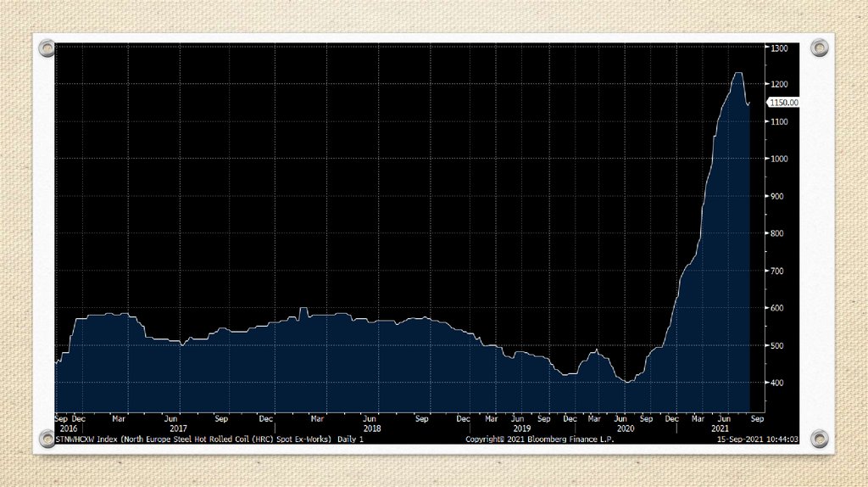Click the Sep label above 2016
This screenshot has width=868, height=487.
61,419
